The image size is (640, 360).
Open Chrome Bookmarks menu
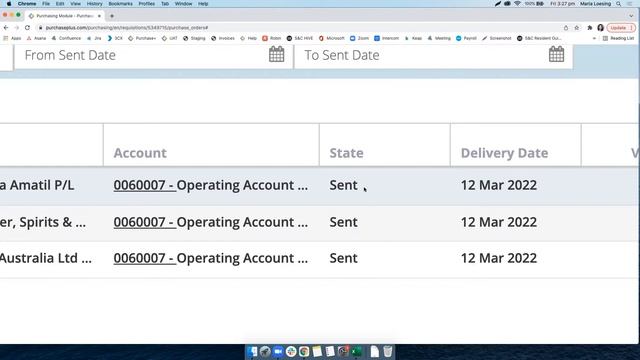click(120, 4)
